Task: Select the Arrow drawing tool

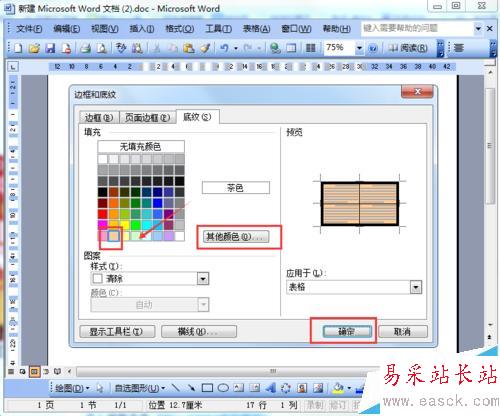Action: (x=191, y=388)
